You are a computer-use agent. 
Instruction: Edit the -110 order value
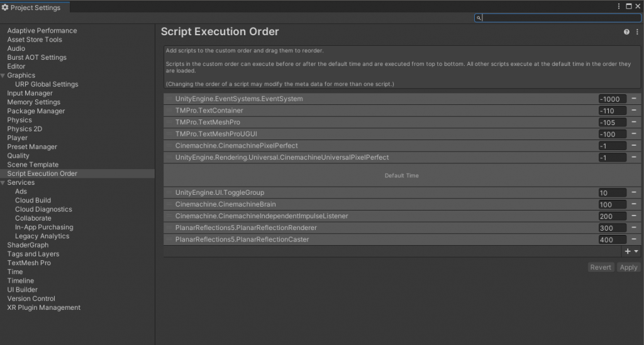coord(612,111)
